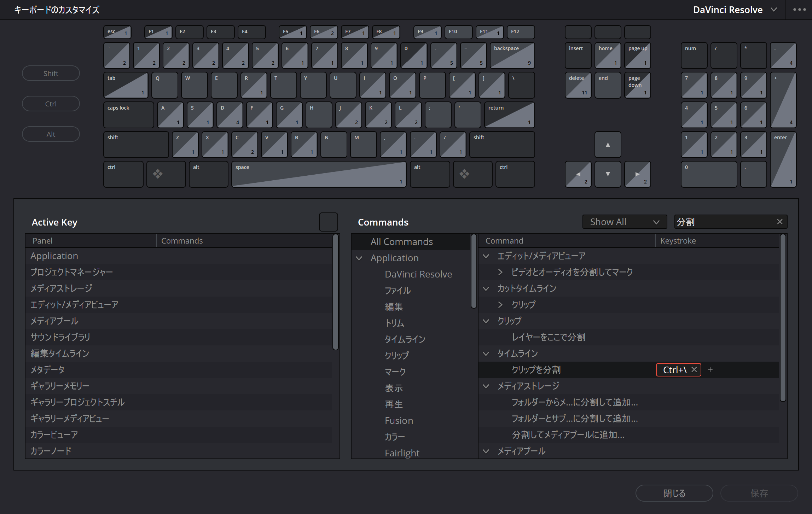Click the left Windows logo key
The image size is (812, 514).
(166, 174)
